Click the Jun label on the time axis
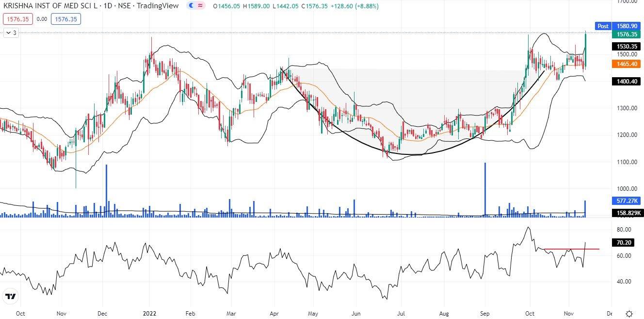 point(356,313)
